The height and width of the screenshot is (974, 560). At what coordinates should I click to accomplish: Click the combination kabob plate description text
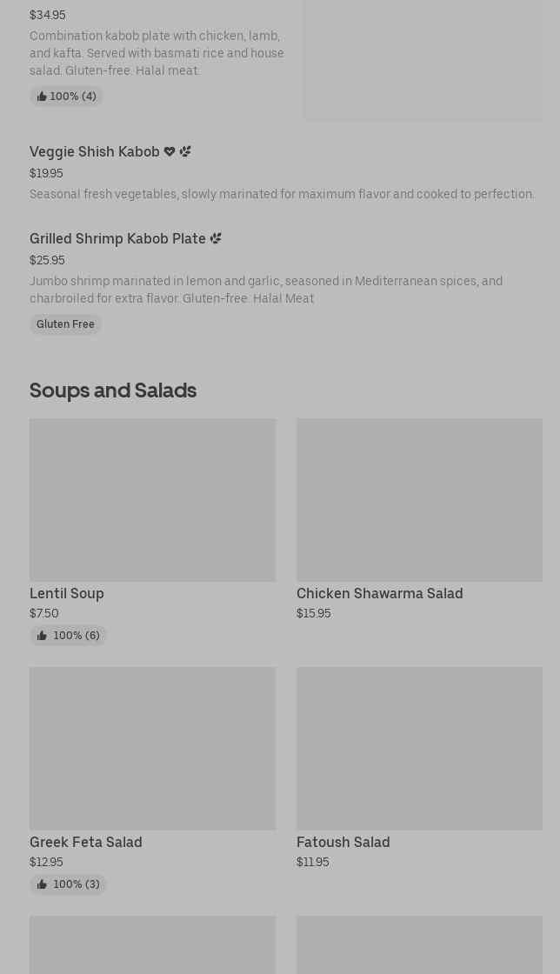(x=157, y=53)
